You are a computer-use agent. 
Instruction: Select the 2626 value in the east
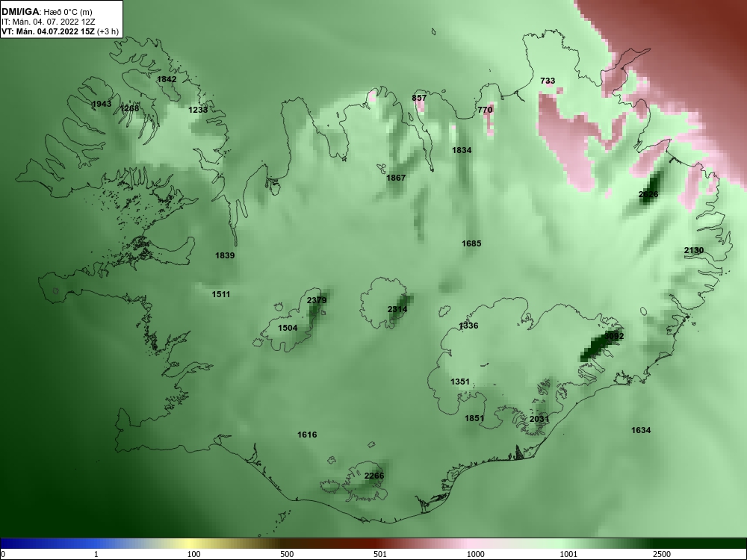pos(648,194)
